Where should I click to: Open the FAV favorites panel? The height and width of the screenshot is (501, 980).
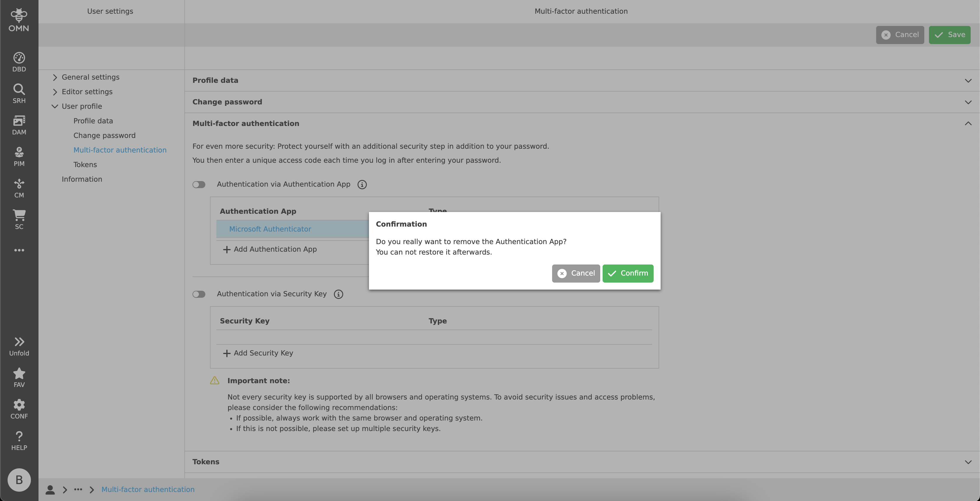[19, 377]
